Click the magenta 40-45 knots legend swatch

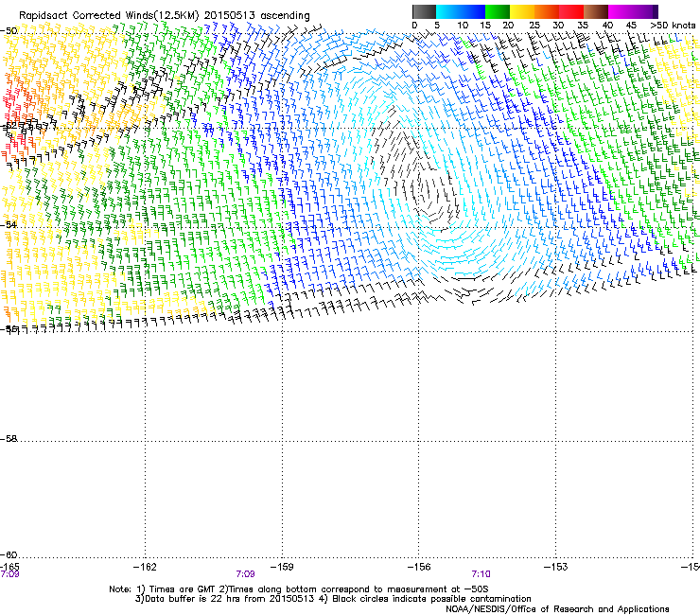[621, 11]
